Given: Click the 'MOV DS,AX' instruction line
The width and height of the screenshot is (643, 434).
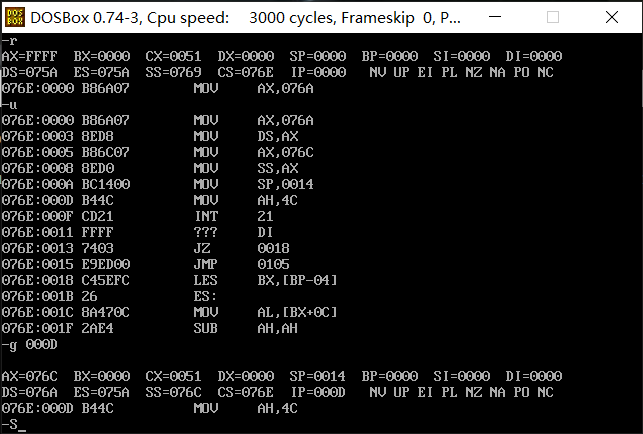Looking at the screenshot, I should [x=150, y=136].
